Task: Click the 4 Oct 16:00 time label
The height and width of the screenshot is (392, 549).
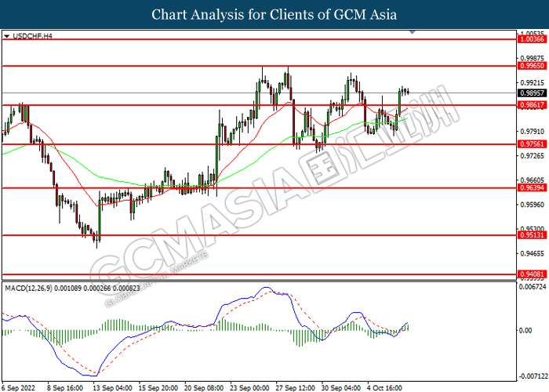Action: point(384,388)
